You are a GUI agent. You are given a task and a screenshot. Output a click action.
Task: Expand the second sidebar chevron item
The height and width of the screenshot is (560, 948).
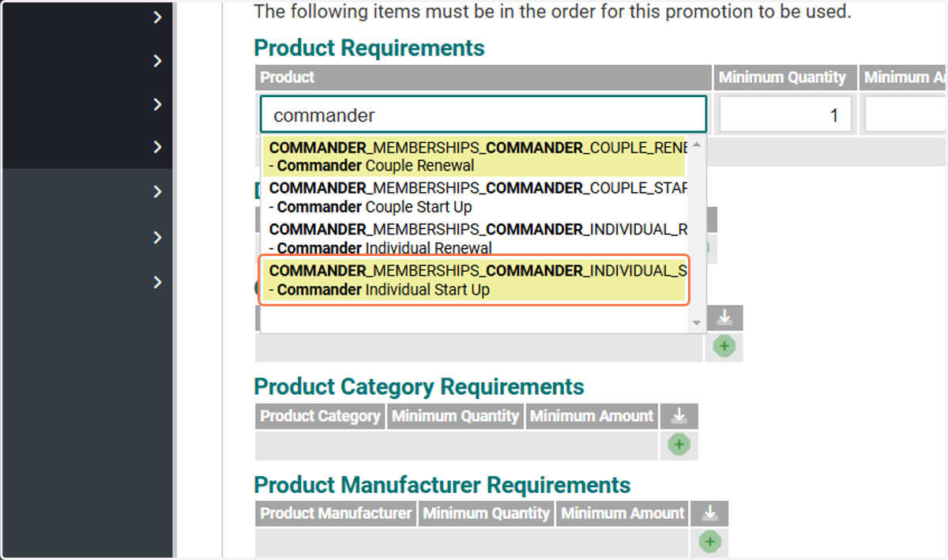click(158, 61)
